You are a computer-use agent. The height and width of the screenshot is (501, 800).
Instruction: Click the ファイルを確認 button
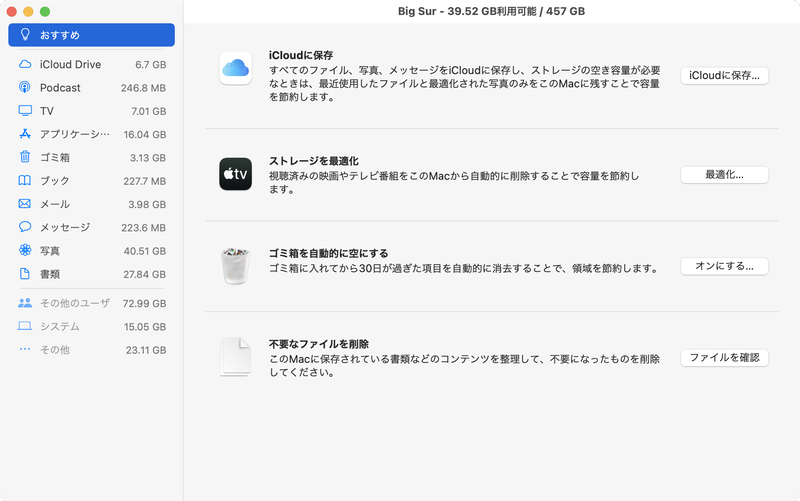click(724, 358)
